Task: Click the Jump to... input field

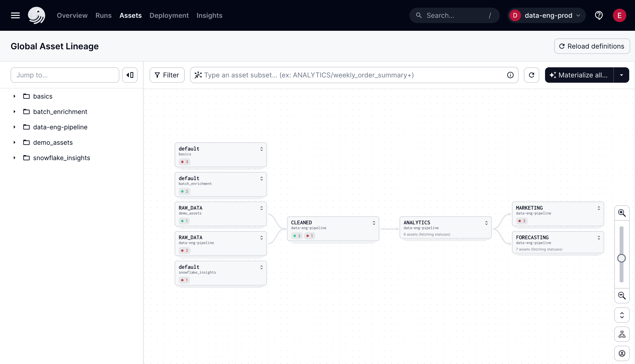Action: (x=65, y=75)
